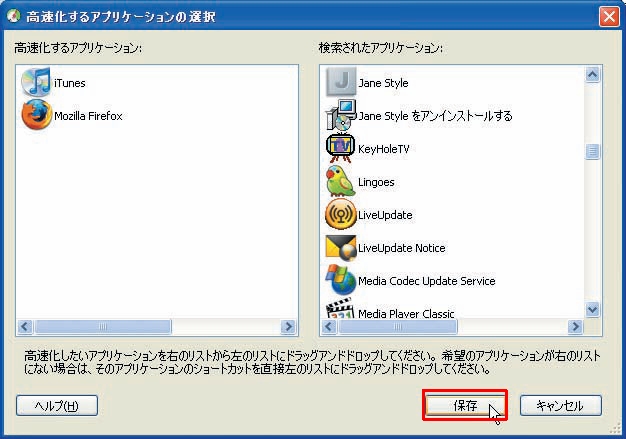Viewport: 626px width, 439px height.
Task: Click the LiveUpdate antenna icon
Action: (x=341, y=215)
